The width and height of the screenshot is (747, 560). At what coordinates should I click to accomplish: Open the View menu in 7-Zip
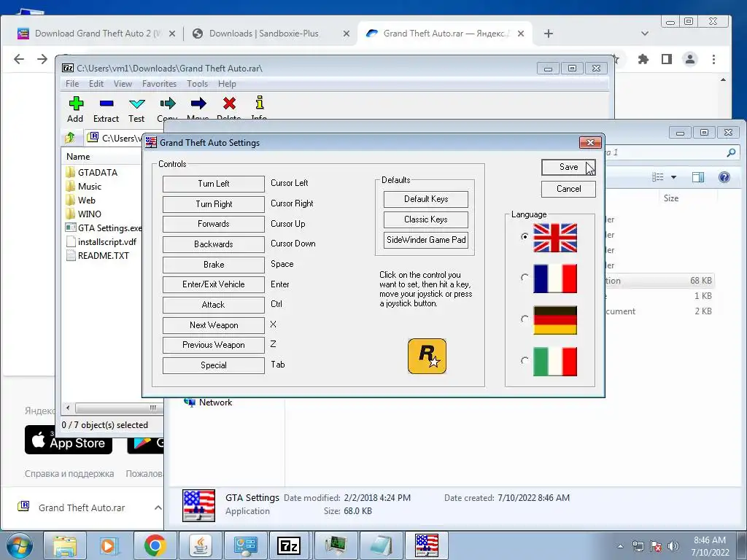point(123,84)
